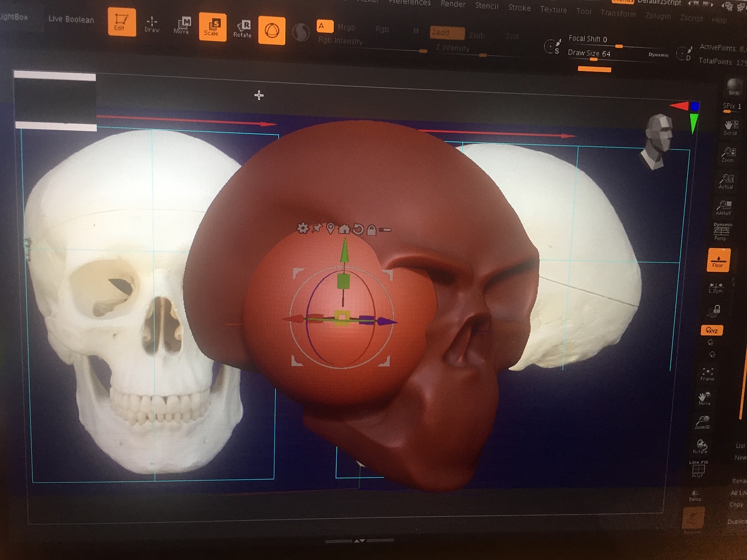The image size is (747, 560).
Task: Open the Render menu
Action: click(453, 4)
